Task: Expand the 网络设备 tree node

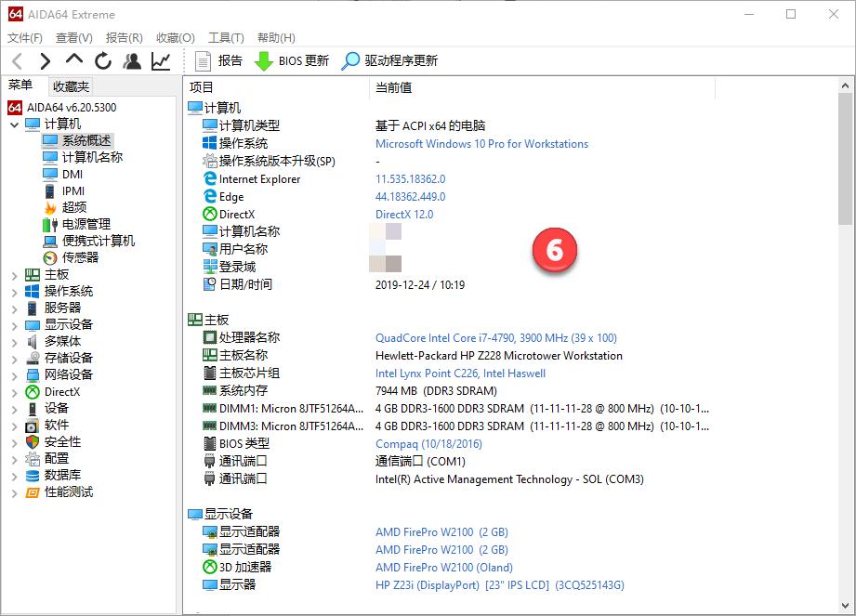Action: [x=14, y=376]
